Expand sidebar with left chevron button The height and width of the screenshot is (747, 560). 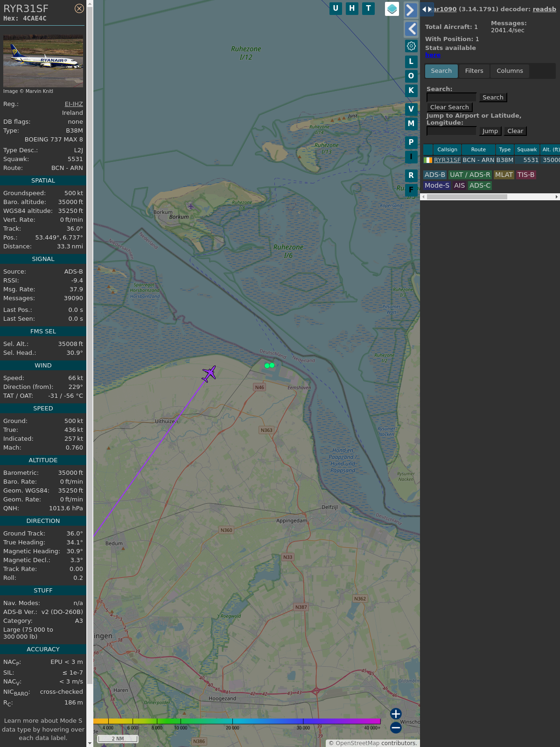click(411, 29)
